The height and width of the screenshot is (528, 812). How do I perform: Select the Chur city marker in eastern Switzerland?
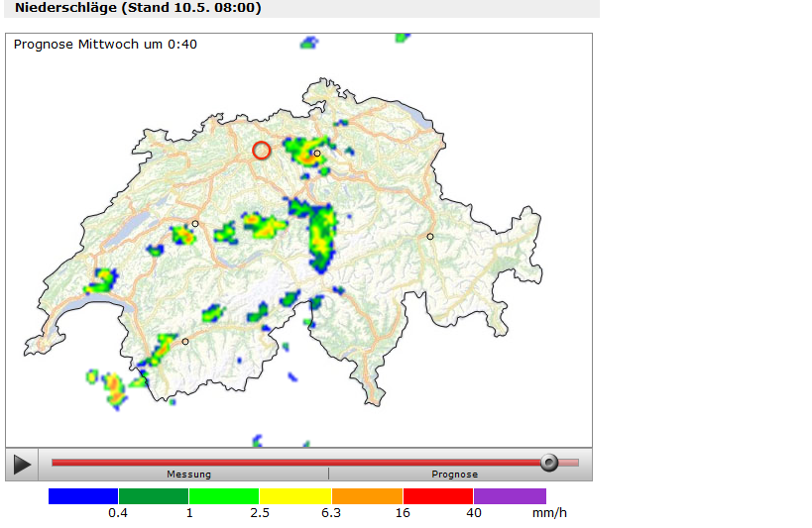coord(430,236)
